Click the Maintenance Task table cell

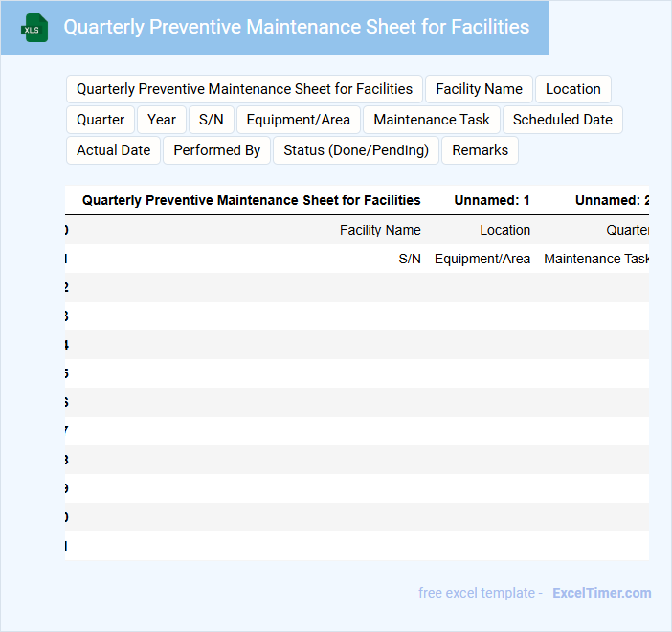596,259
